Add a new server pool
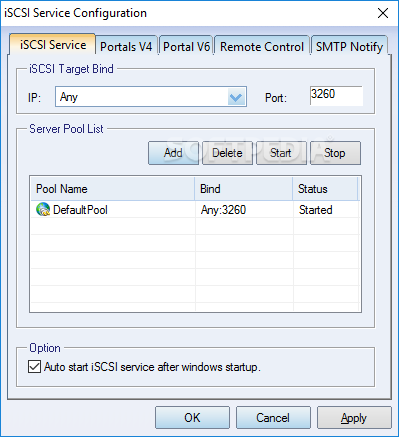The height and width of the screenshot is (437, 399). tap(173, 153)
